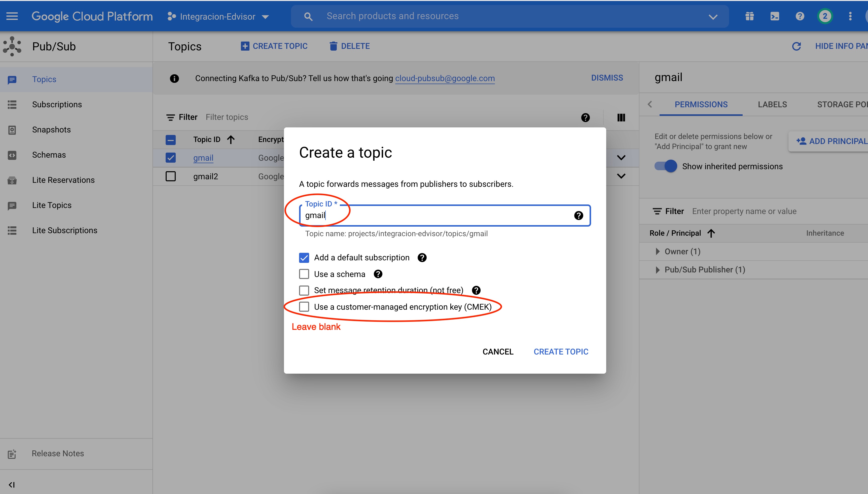
Task: Open the Integracion-Edvisor project selector
Action: pyautogui.click(x=218, y=16)
